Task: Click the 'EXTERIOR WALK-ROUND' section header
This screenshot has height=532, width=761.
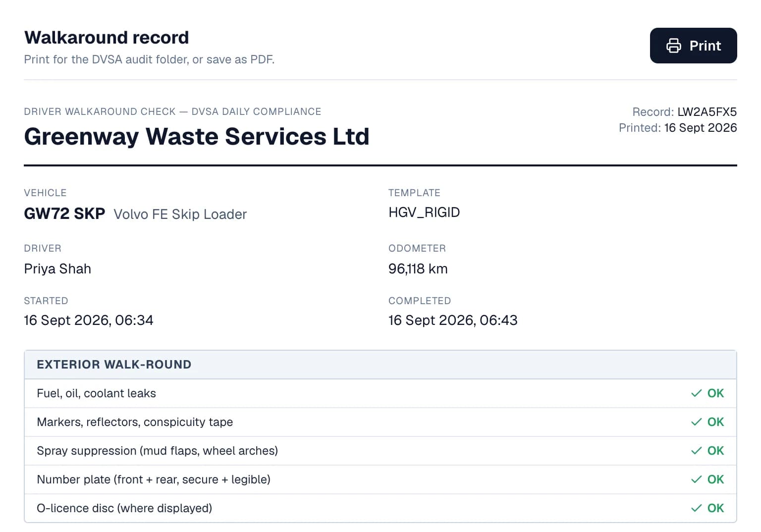Action: pyautogui.click(x=380, y=365)
